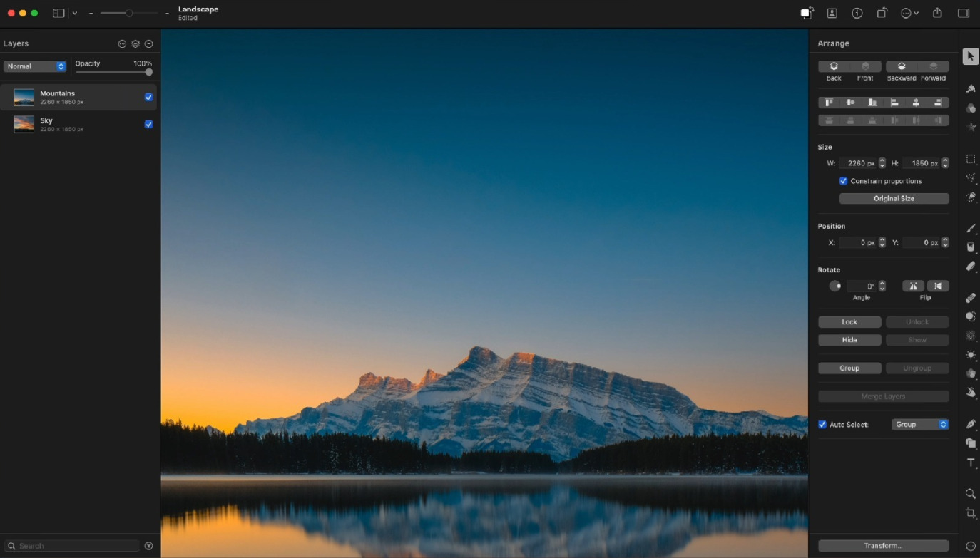Open the more options ellipsis dropdown in top bar
Image resolution: width=980 pixels, height=558 pixels.
pyautogui.click(x=909, y=13)
